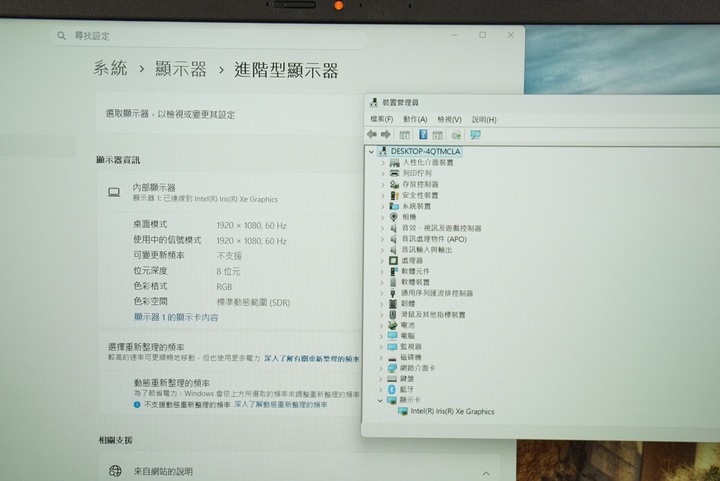Expand the 音效、視訊及遊戲控制器 category
The image size is (720, 481).
tap(382, 228)
